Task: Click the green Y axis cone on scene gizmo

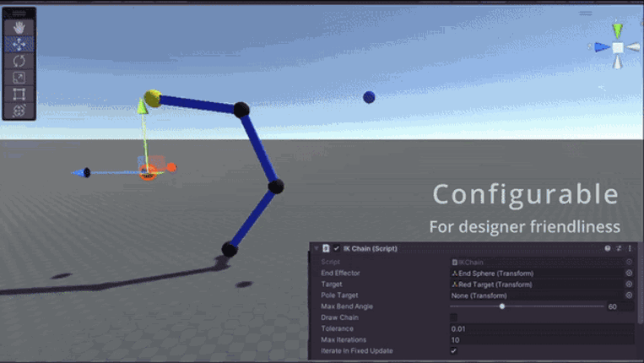Action: (617, 30)
